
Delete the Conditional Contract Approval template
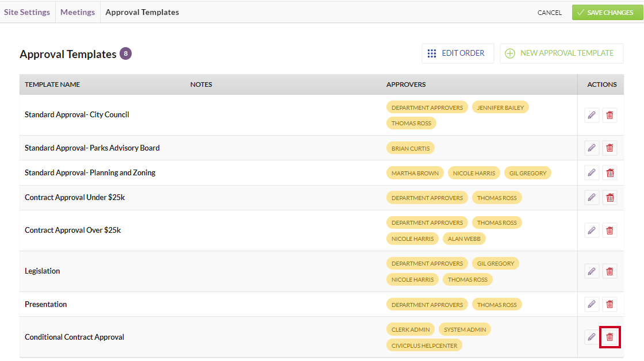click(x=610, y=337)
